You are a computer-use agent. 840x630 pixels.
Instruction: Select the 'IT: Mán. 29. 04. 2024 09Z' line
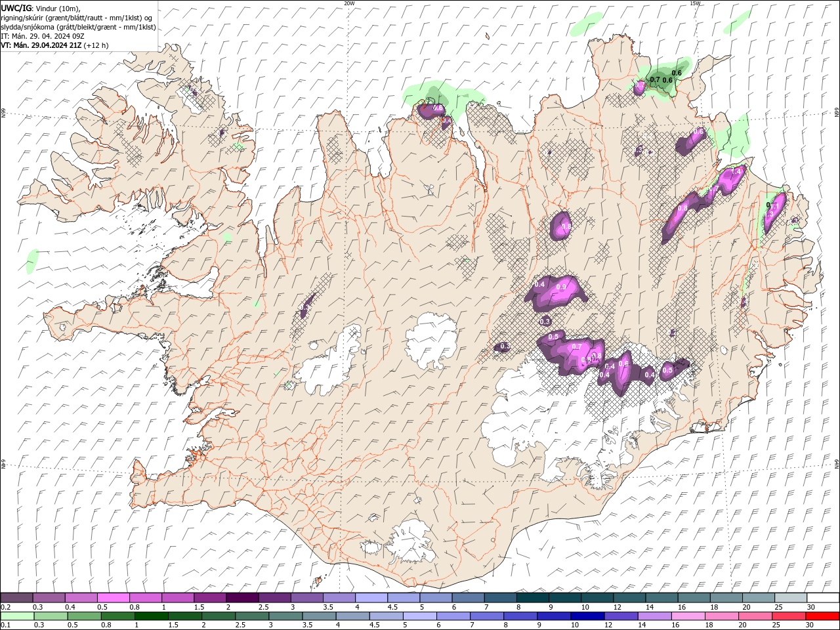click(x=43, y=36)
